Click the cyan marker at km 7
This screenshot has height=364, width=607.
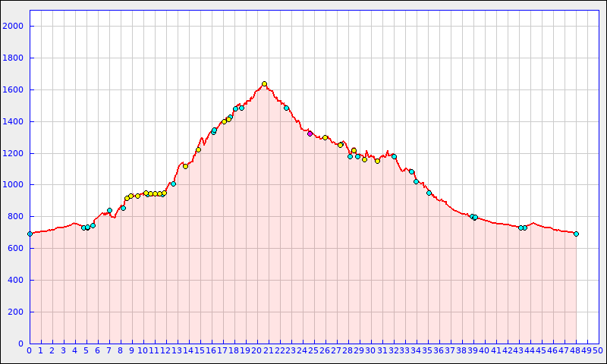point(109,210)
